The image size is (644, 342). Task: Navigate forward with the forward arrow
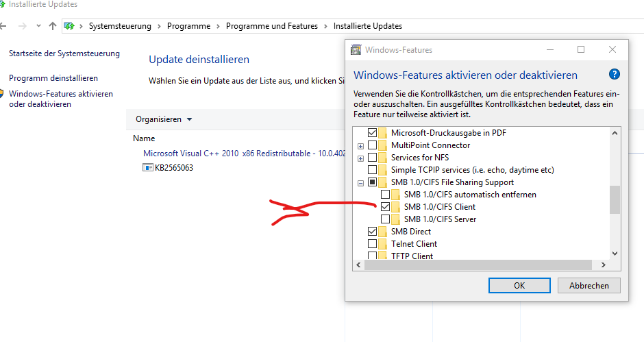(x=23, y=26)
